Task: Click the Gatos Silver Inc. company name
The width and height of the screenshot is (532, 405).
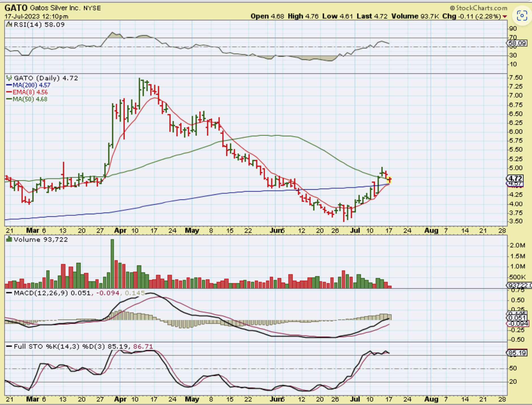Action: tap(55, 8)
